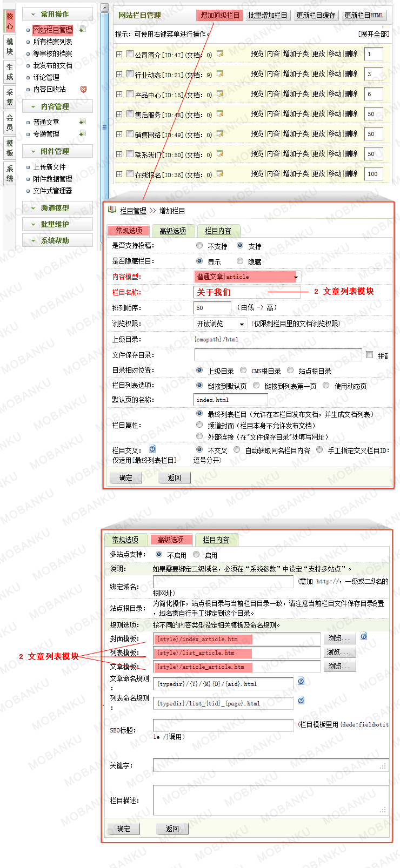400x868 pixels.
Task: Click the add icon beside 网站栏目管理
Action: click(x=83, y=29)
